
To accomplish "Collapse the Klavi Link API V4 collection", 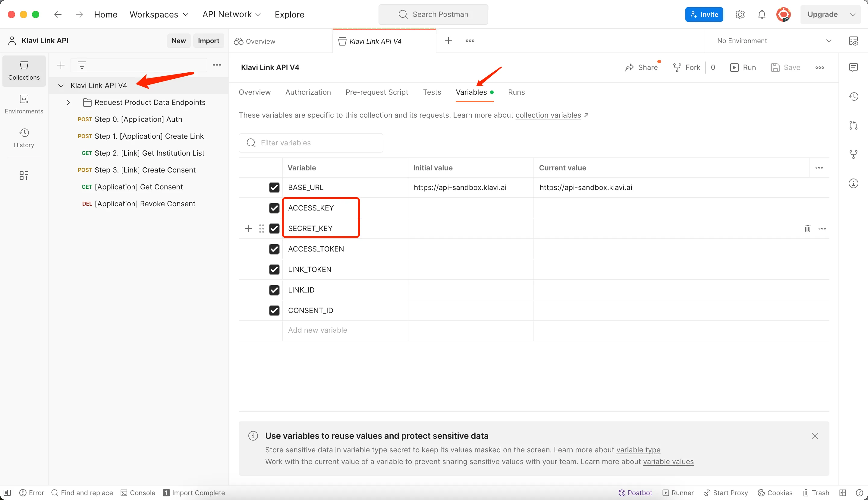I will point(61,86).
